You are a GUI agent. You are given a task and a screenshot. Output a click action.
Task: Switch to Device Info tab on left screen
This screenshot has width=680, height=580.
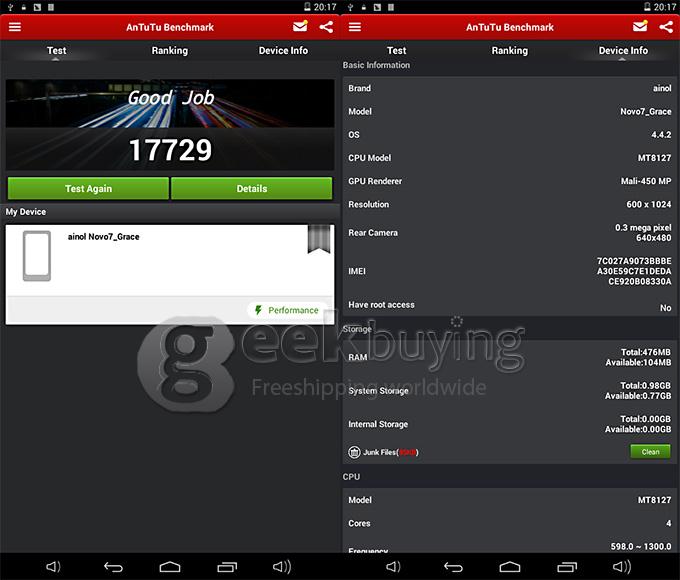coord(283,51)
